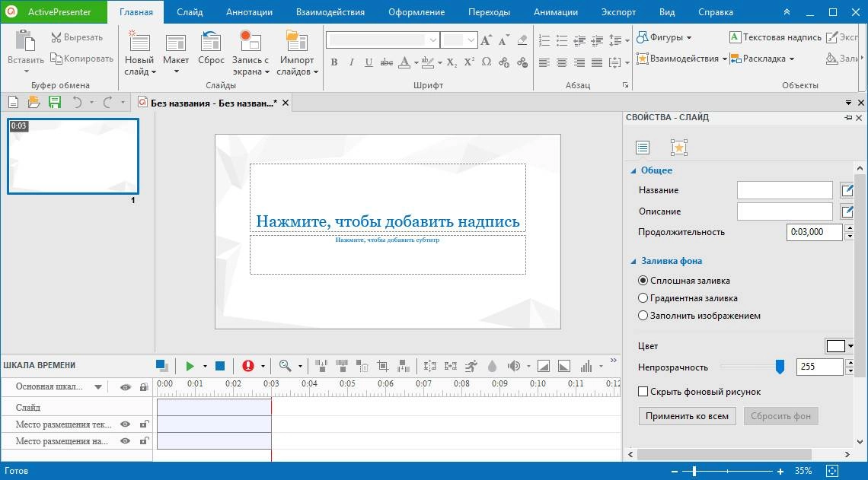Select Gradient fill (Градиентная заливка) radio
Screen dimensions: 868x480
point(643,298)
